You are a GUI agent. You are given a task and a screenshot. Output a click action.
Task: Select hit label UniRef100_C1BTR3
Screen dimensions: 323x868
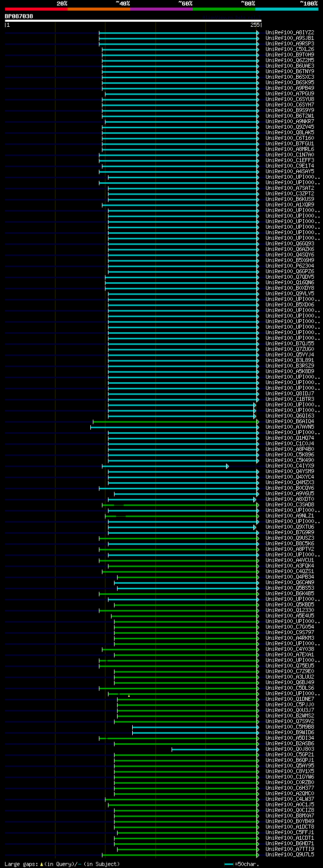coord(290,399)
